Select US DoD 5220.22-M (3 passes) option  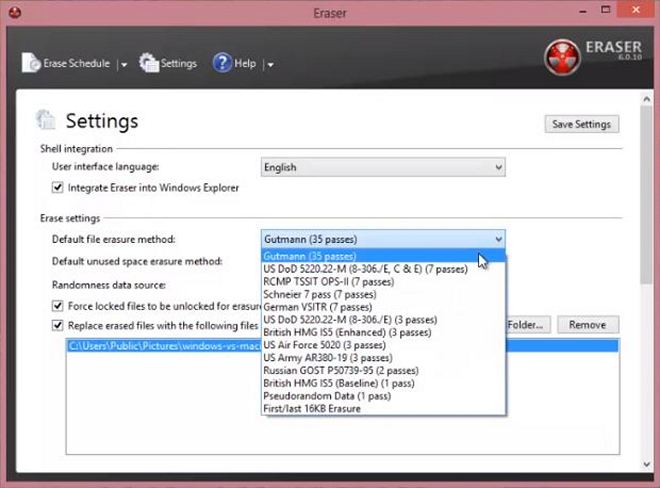tap(383, 320)
